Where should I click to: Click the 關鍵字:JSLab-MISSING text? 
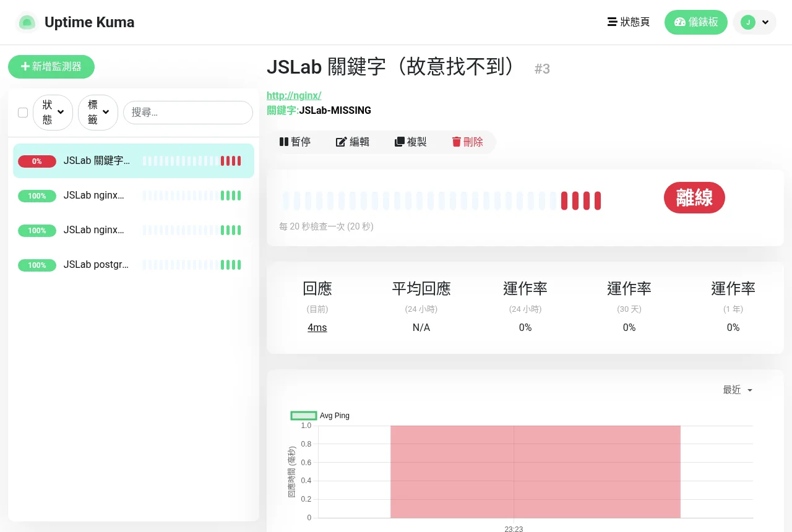point(319,111)
